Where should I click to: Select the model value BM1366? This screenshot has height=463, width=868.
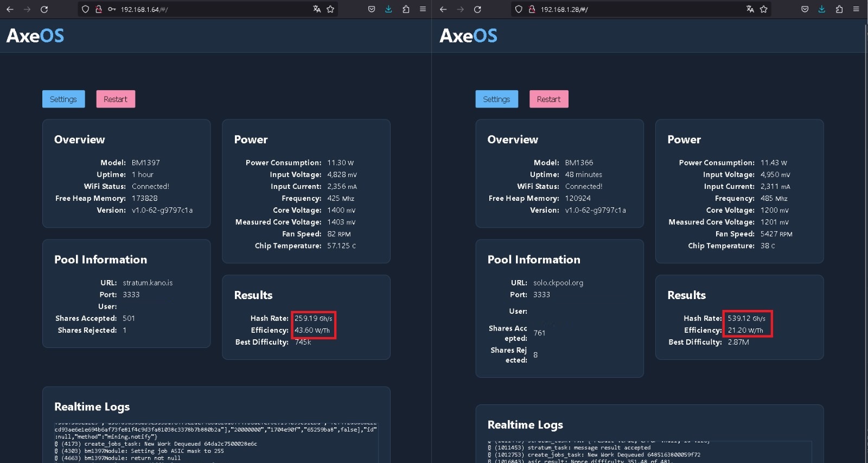pos(579,163)
